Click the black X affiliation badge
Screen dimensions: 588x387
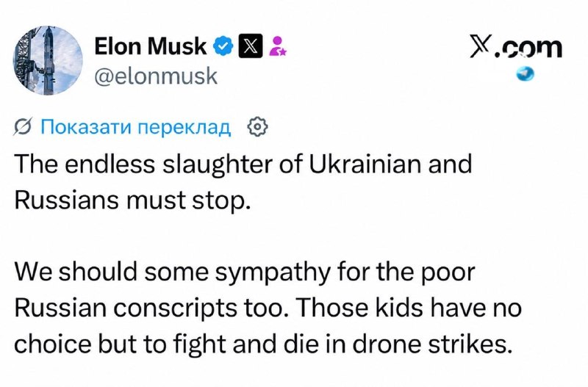tap(251, 46)
